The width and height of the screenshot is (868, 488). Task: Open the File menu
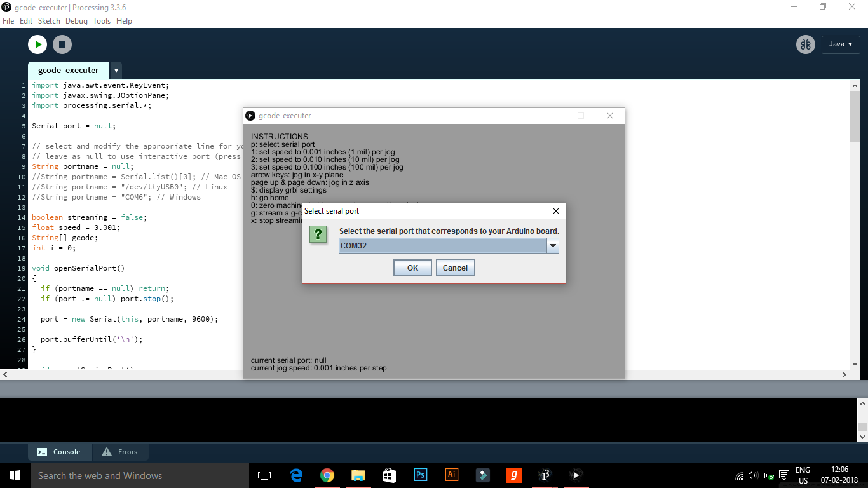(8, 20)
